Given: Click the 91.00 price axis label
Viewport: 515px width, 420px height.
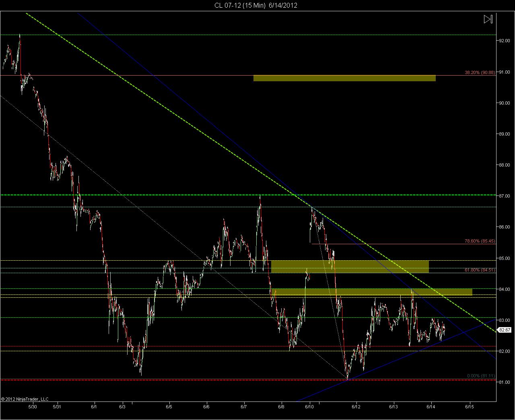Looking at the screenshot, I should point(505,72).
